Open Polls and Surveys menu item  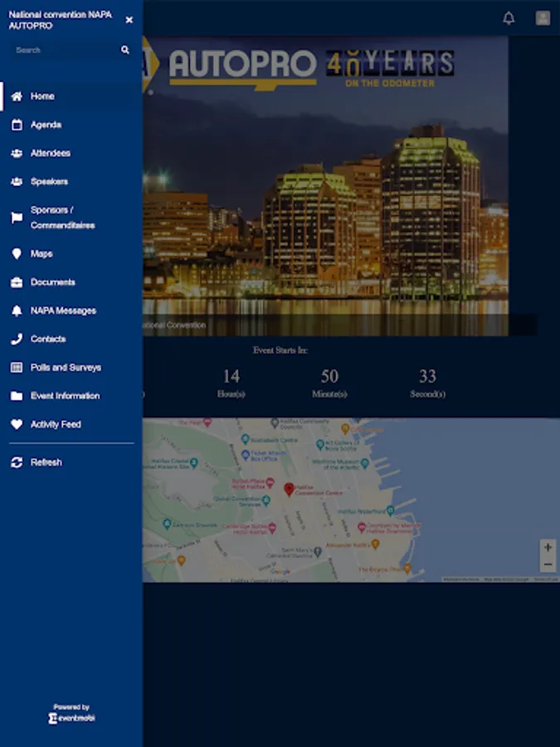tap(71, 368)
